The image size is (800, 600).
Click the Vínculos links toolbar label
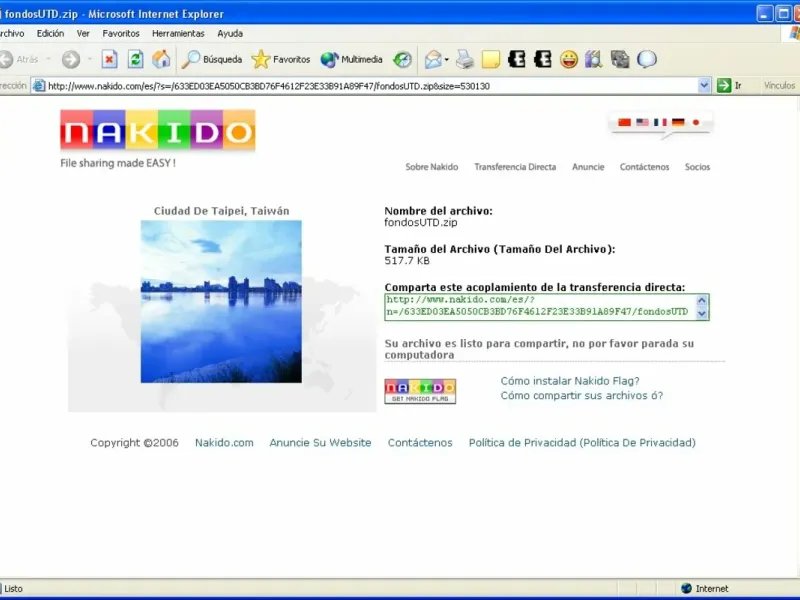779,86
